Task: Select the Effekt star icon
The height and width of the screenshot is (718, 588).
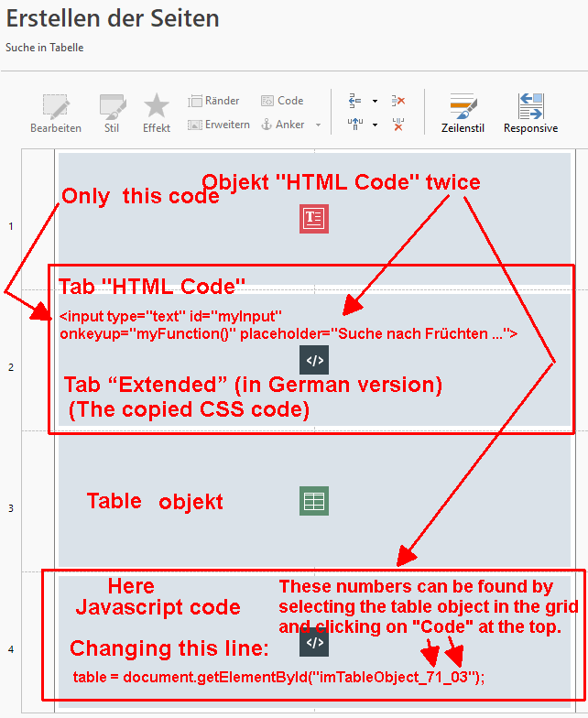Action: point(157,112)
